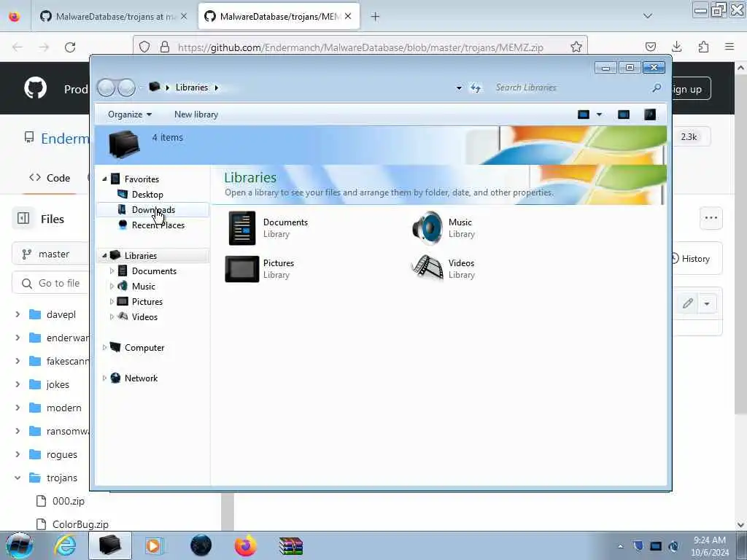The image size is (747, 560).
Task: Select Recent Places under Favorites
Action: click(x=158, y=225)
